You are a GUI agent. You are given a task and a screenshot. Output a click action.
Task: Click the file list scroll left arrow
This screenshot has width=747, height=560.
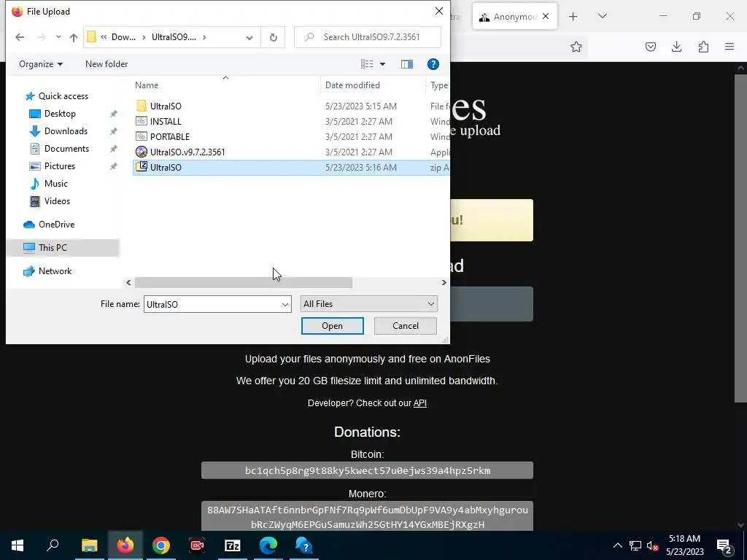click(x=128, y=283)
